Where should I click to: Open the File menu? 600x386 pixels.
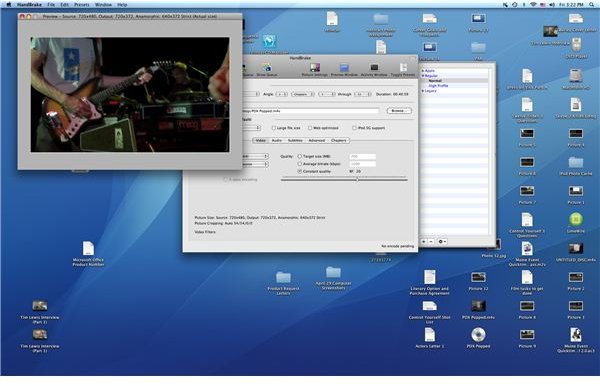coord(51,5)
